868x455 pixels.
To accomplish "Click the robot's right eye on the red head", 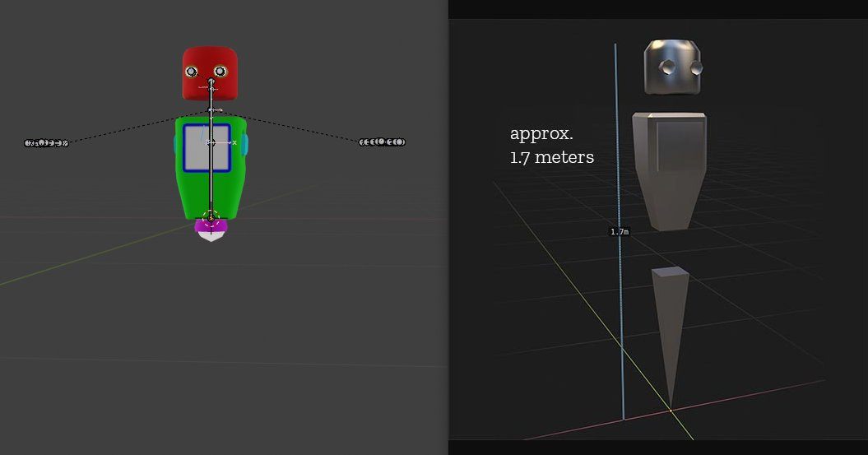I will tap(220, 71).
